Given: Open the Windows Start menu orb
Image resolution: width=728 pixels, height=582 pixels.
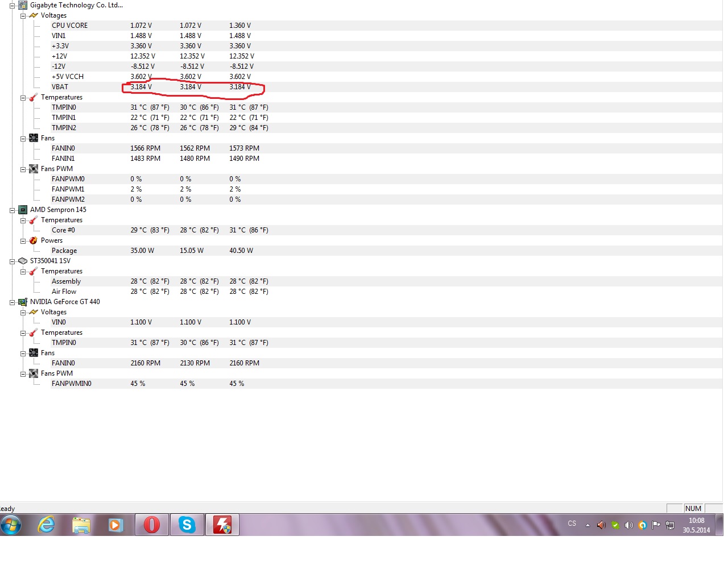Looking at the screenshot, I should click(x=11, y=525).
